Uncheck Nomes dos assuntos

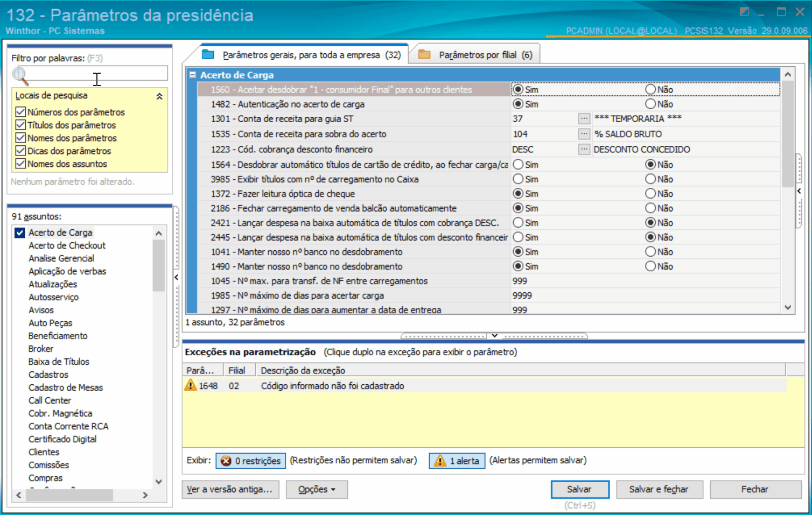tap(20, 164)
